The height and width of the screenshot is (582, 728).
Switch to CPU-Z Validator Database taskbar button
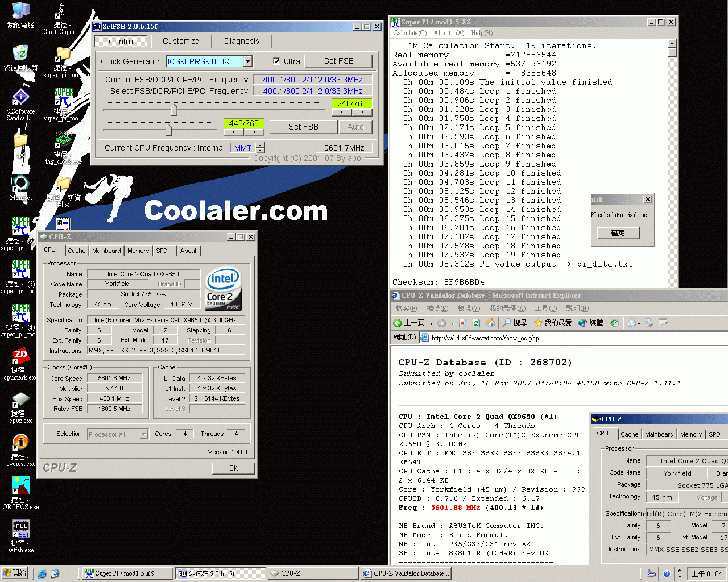(x=405, y=573)
